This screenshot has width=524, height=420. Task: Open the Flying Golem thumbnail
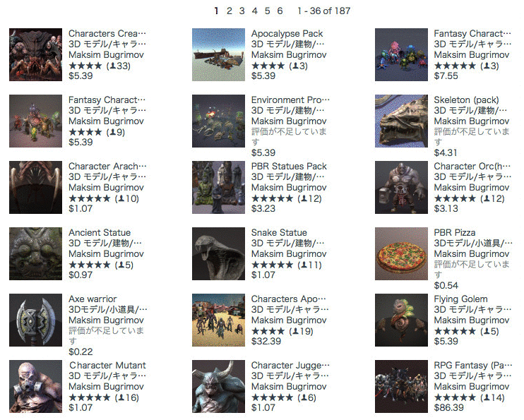[x=401, y=320]
